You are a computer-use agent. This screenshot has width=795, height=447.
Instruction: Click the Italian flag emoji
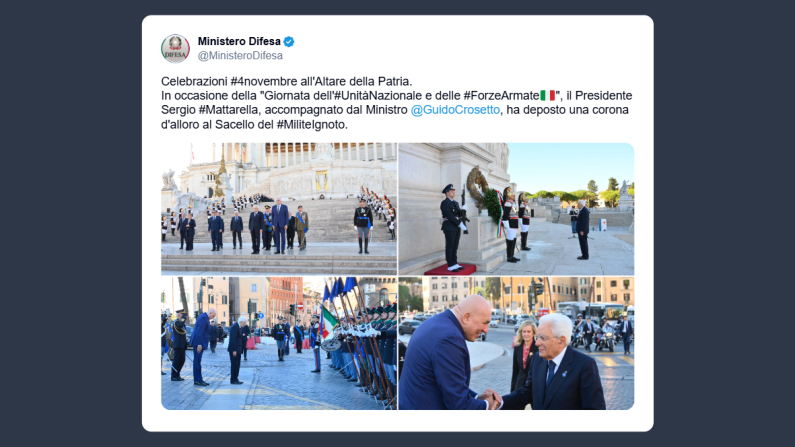coord(548,96)
